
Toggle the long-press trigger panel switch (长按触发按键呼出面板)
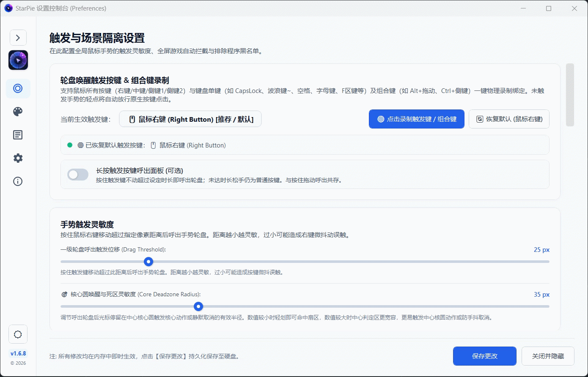(x=78, y=174)
